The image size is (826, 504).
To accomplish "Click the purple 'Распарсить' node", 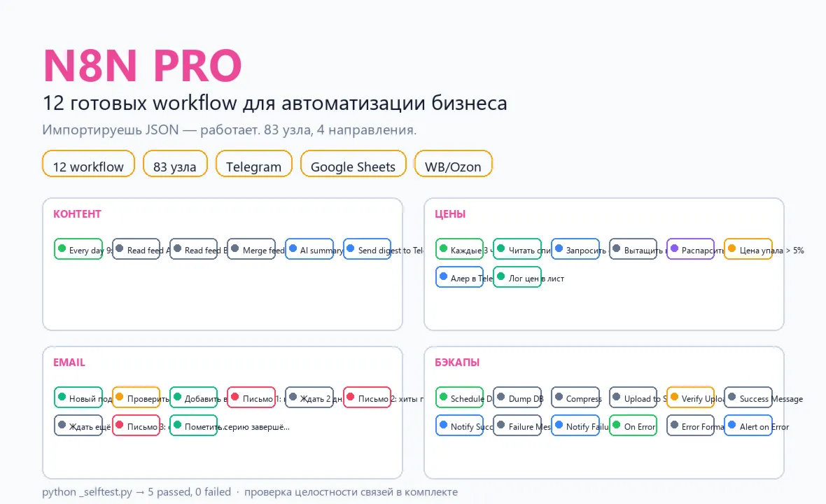I will pos(691,249).
